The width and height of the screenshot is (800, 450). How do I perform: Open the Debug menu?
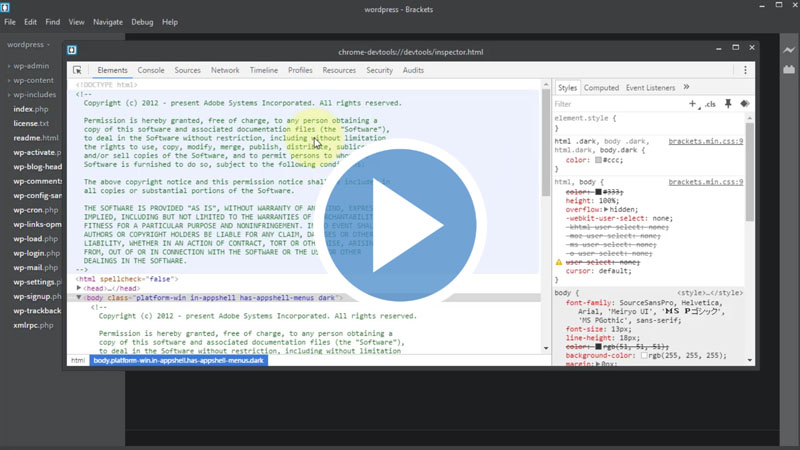(x=142, y=22)
